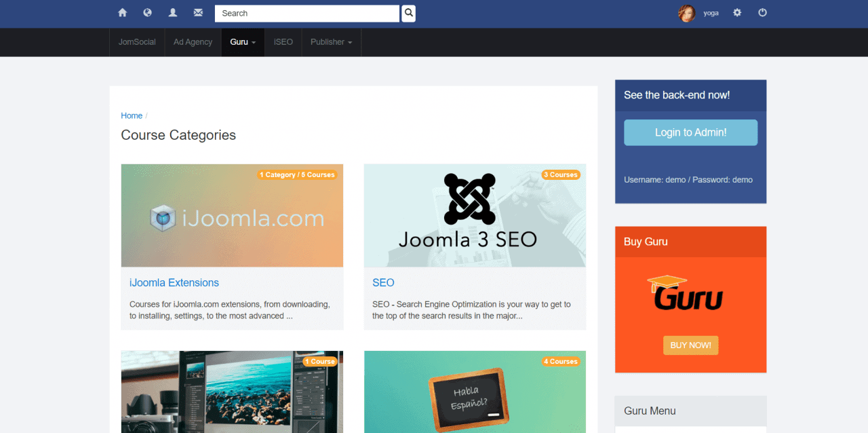Open the iSEO menu item
This screenshot has height=433, width=868.
(x=283, y=42)
